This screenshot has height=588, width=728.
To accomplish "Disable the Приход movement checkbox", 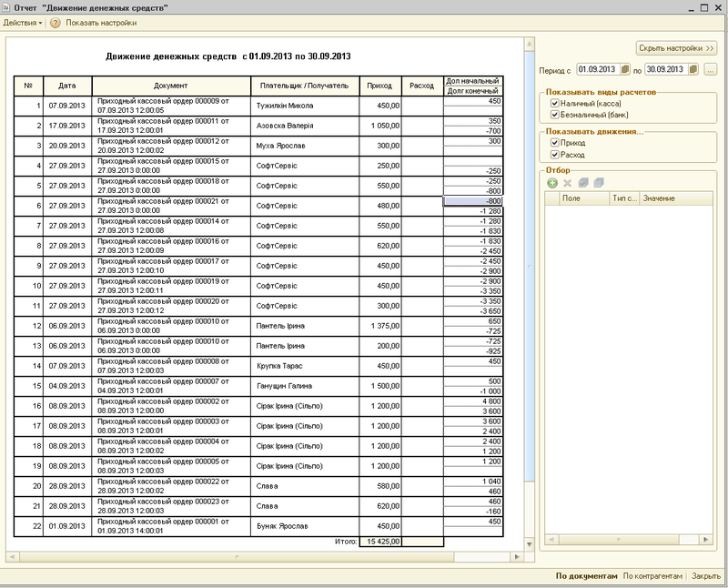I will coord(554,143).
